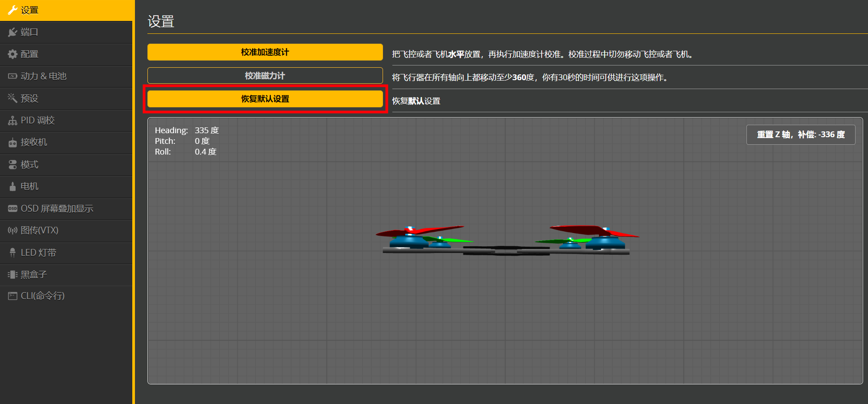Click the receiver icon for 接收机
This screenshot has height=404, width=868.
coord(12,143)
